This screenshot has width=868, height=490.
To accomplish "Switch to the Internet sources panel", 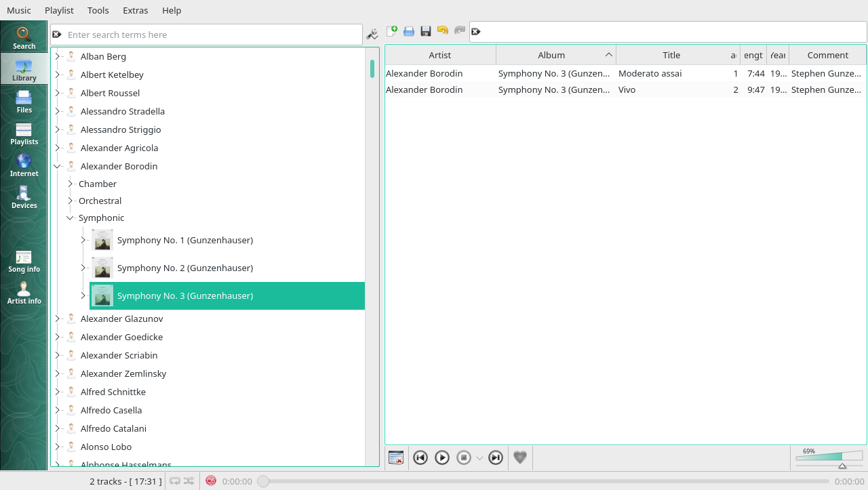I will 24,165.
